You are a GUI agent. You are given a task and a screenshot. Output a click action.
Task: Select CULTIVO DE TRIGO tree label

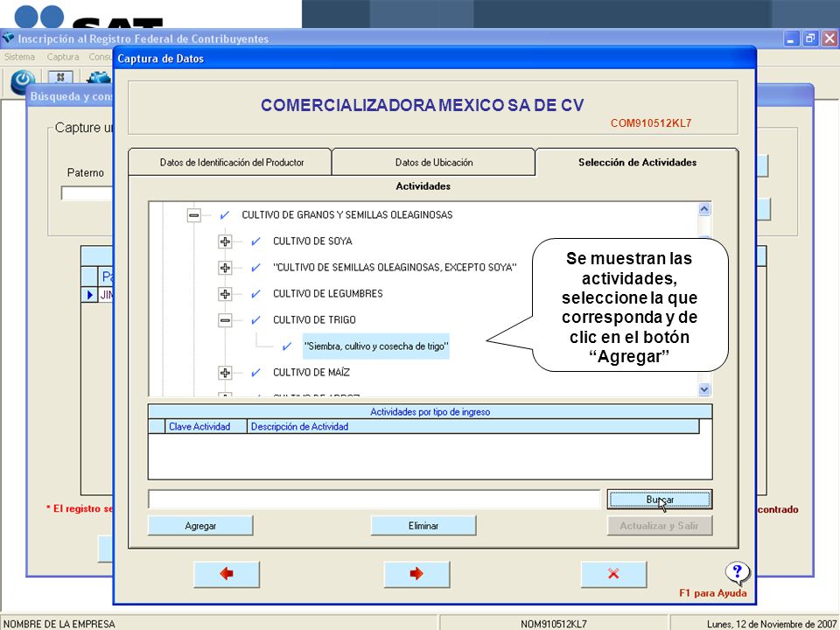(x=314, y=320)
